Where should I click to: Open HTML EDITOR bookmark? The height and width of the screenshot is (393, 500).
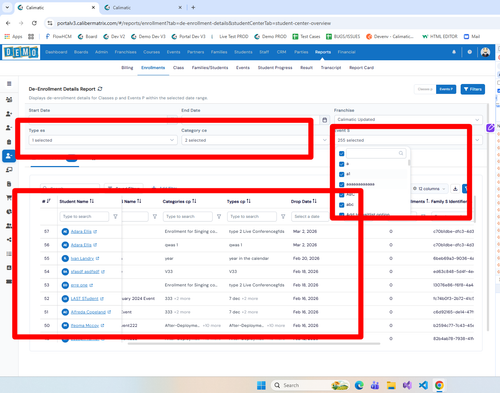pyautogui.click(x=440, y=36)
